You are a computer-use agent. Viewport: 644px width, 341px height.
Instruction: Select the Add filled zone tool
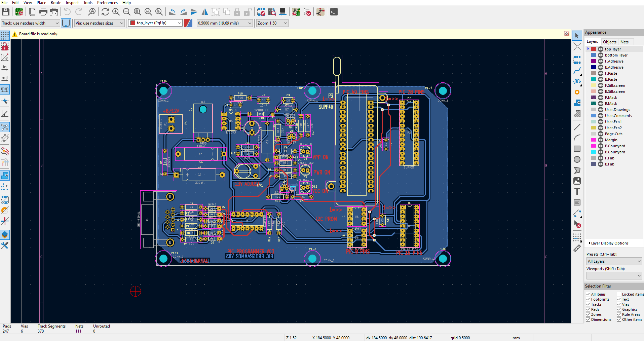[x=577, y=103]
